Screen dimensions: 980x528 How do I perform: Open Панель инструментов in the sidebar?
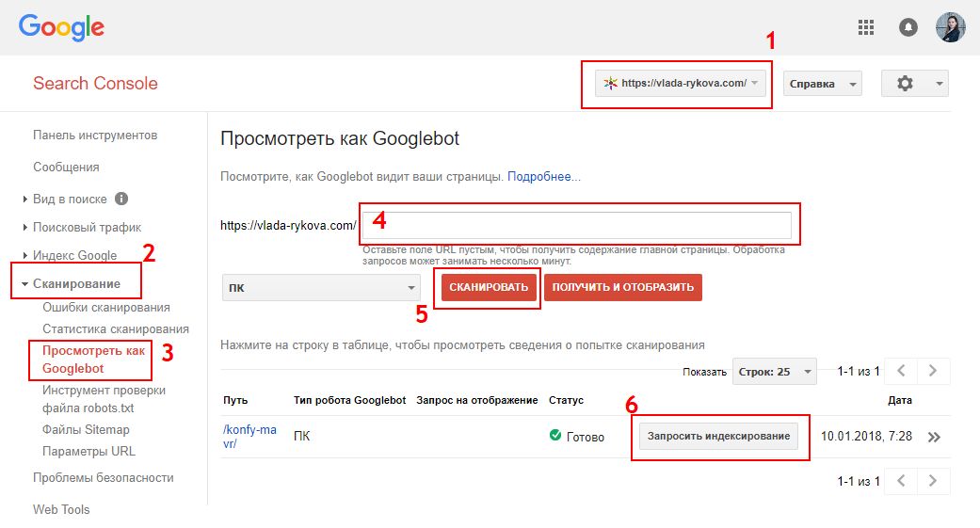tap(95, 135)
